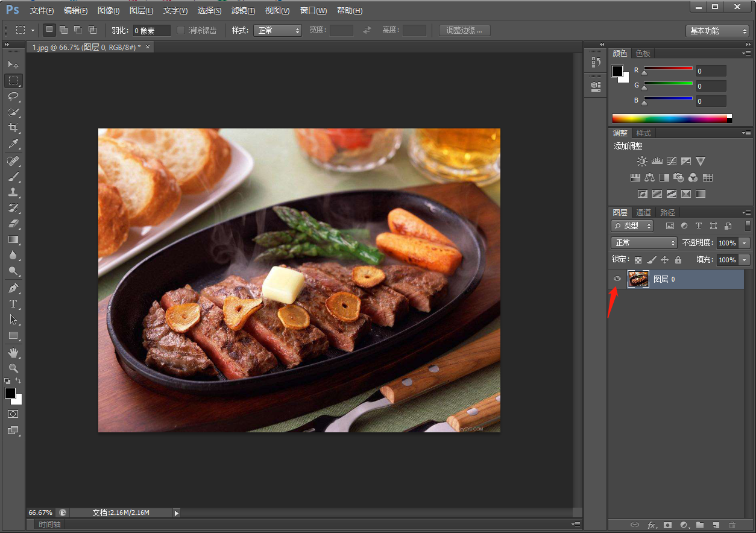The width and height of the screenshot is (756, 533).
Task: Select the Move tool
Action: pyautogui.click(x=13, y=65)
